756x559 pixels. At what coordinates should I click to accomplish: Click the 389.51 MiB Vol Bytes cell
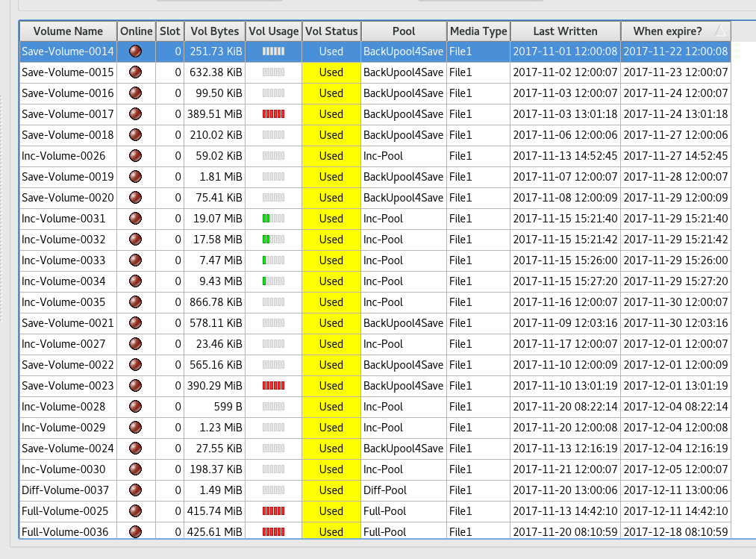[214, 114]
